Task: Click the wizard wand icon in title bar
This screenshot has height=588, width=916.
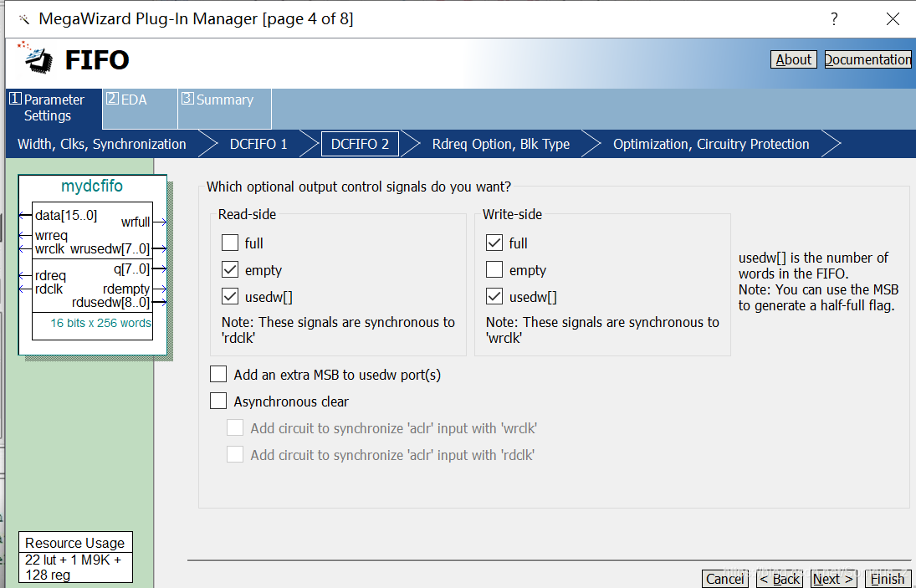Action: [24, 20]
